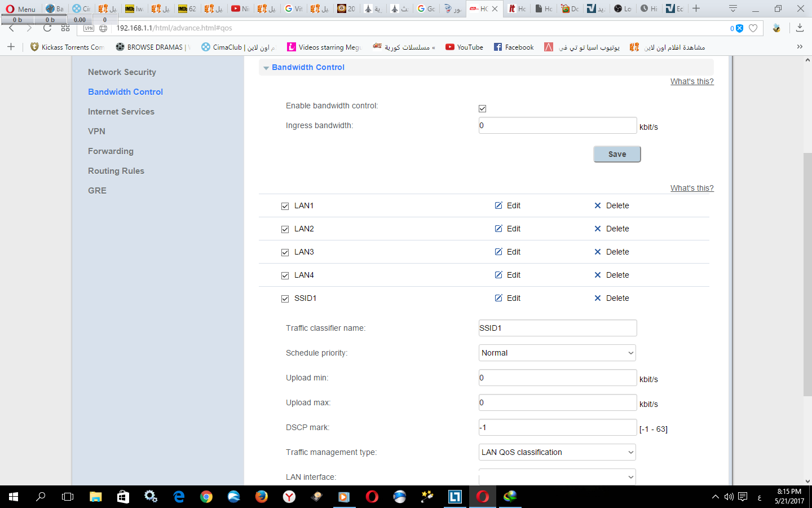Delete LAN3 using its X icon
This screenshot has width=812, height=508.
[x=598, y=252]
